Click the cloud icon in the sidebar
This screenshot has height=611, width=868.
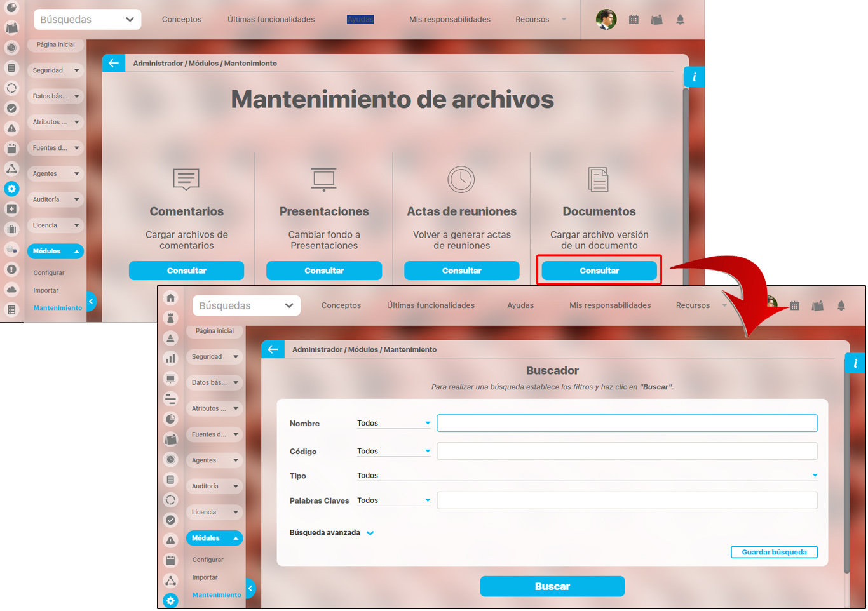(11, 290)
